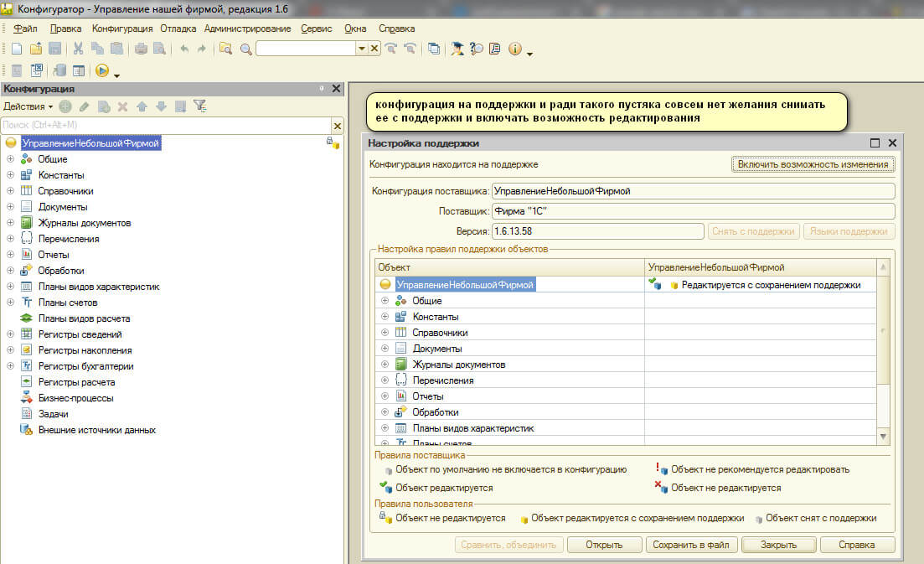Start debugging with the yellow play icon
This screenshot has height=564, width=924.
[x=101, y=71]
